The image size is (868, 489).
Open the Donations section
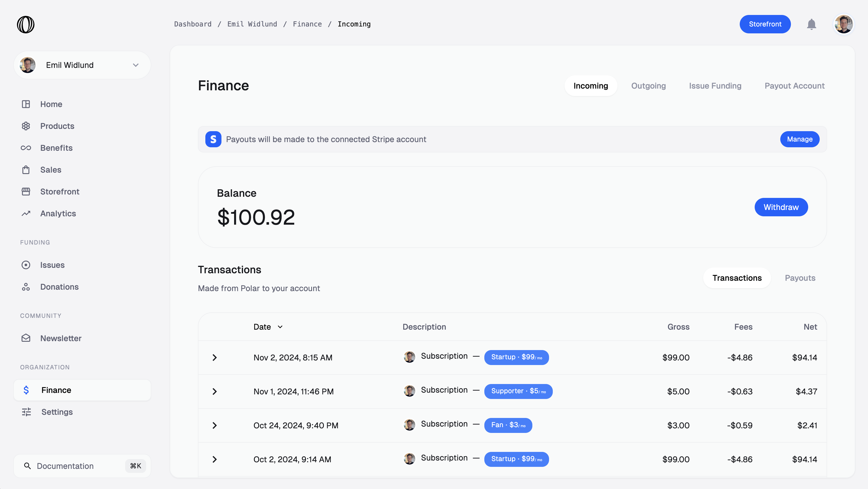[x=59, y=287]
